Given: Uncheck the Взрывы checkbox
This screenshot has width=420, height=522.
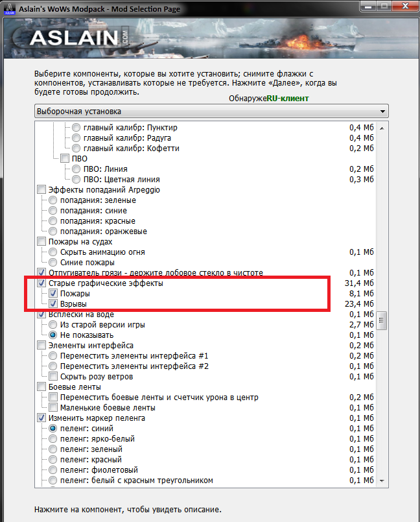Looking at the screenshot, I should click(x=53, y=303).
